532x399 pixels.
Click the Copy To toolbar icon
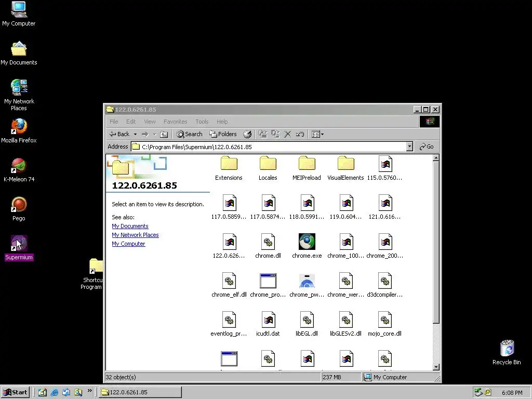point(275,134)
